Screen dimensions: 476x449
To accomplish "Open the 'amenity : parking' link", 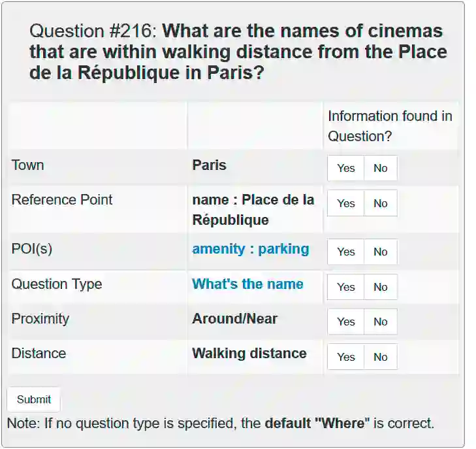I will click(250, 249).
